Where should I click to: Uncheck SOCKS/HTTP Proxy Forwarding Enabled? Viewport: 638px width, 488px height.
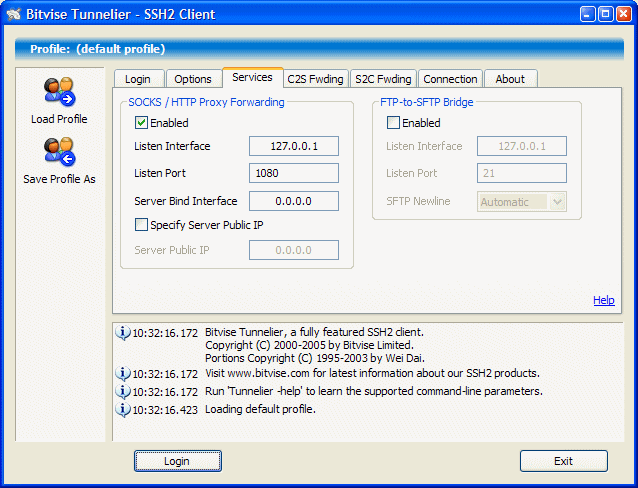click(x=141, y=123)
